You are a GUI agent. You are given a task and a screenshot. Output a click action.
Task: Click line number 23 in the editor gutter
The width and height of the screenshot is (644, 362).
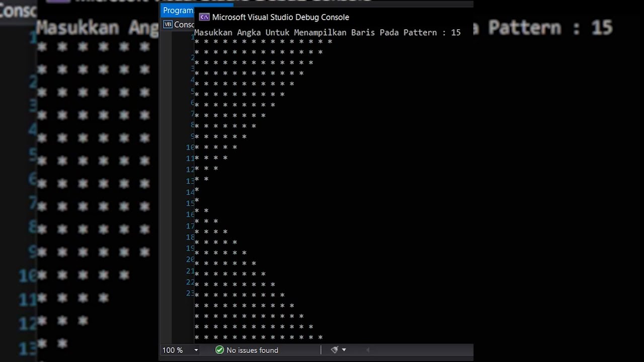pyautogui.click(x=190, y=293)
